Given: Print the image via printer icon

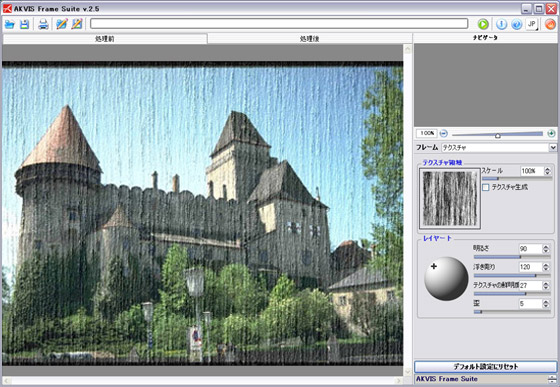Looking at the screenshot, I should coord(43,24).
